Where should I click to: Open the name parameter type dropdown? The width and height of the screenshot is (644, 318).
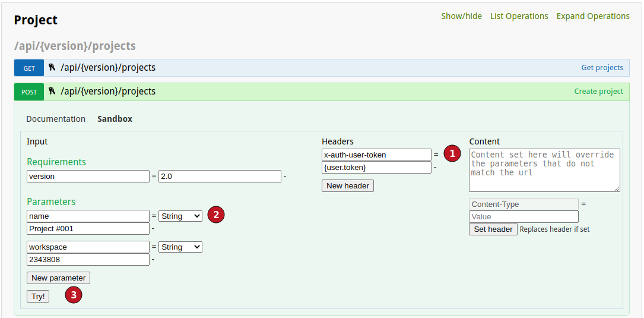tap(180, 216)
